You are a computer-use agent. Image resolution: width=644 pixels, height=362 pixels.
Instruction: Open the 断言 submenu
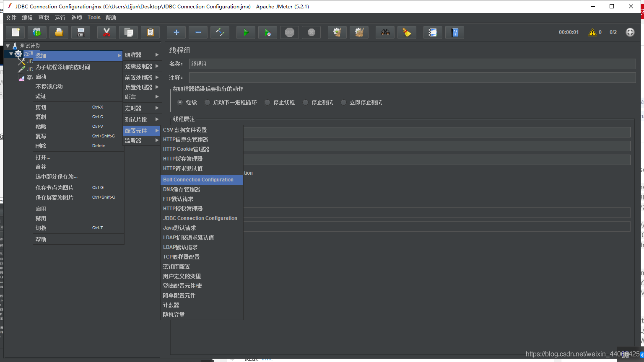[142, 97]
